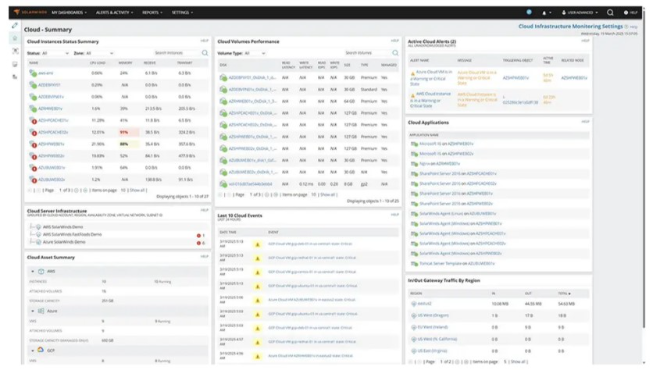Collapse the Azure section in Cloud Asset Summary
660x388 pixels.
[x=33, y=311]
